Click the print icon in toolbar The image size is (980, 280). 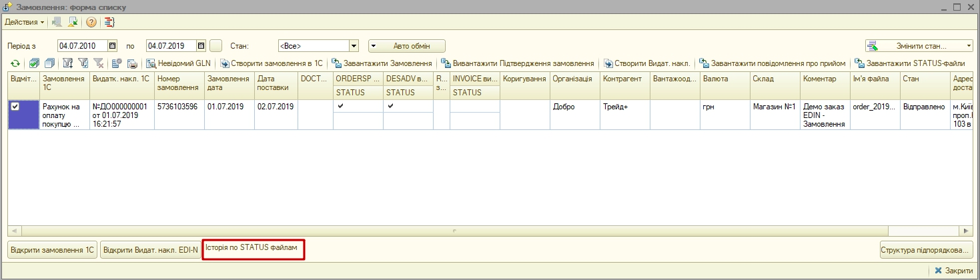point(132,63)
